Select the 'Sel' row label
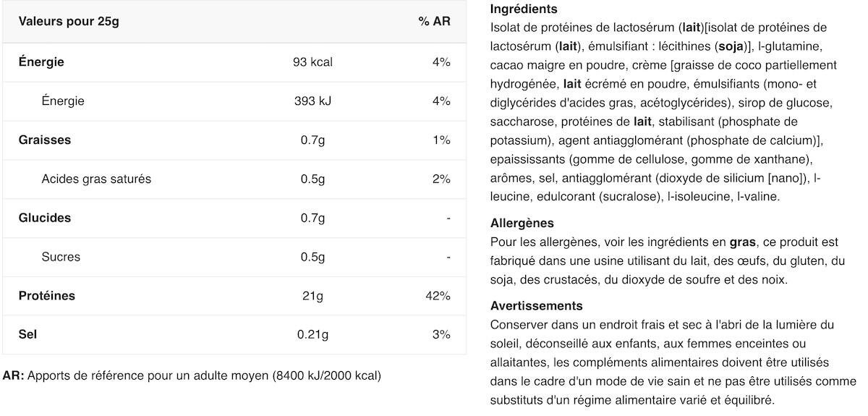Viewport: 868px width, 416px height. coord(28,335)
